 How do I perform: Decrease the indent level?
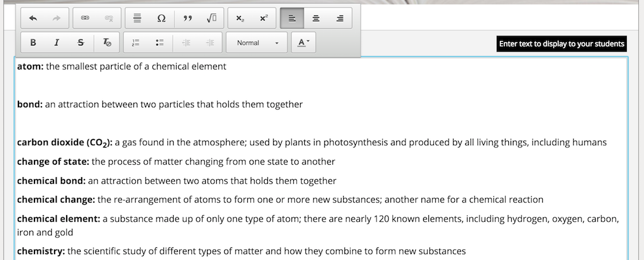coord(186,42)
